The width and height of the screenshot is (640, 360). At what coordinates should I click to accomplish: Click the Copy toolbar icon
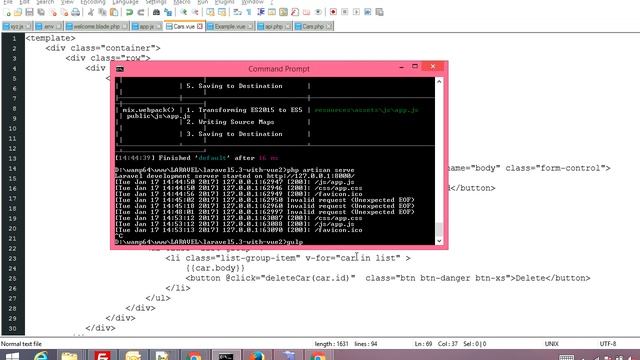[x=102, y=12]
